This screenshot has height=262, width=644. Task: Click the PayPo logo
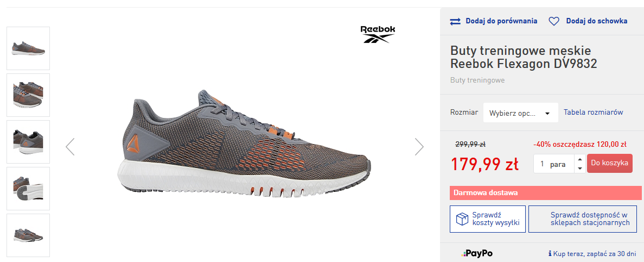[476, 253]
